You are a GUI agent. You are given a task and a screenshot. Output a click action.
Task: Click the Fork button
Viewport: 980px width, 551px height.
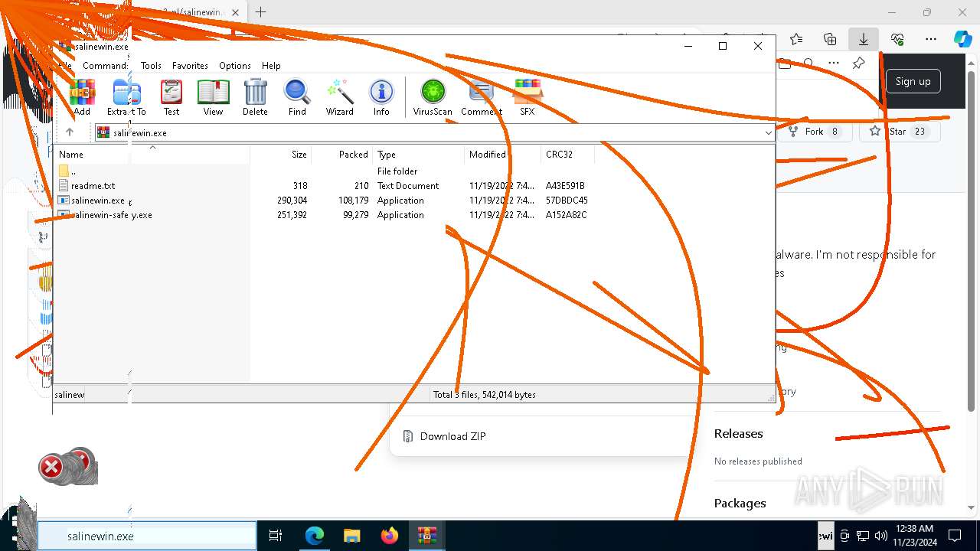pyautogui.click(x=815, y=132)
